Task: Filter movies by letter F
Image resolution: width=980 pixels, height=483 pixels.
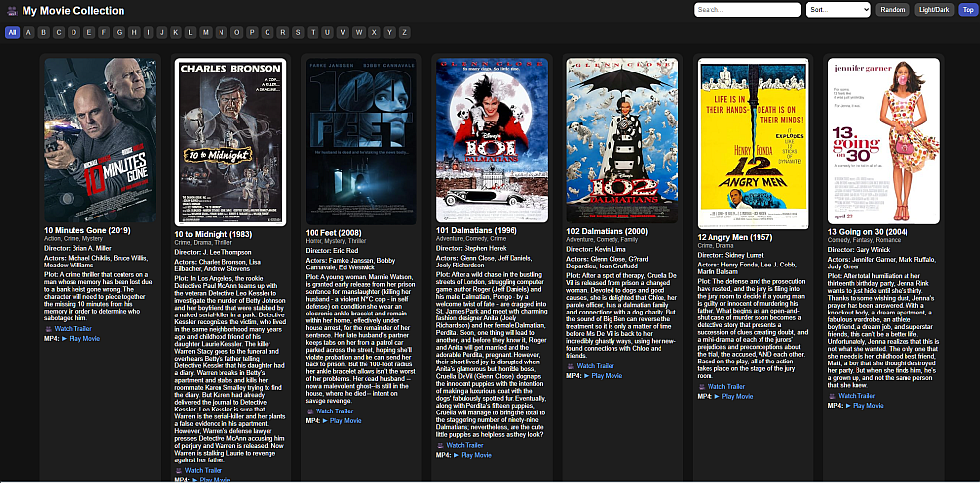Action: [104, 33]
